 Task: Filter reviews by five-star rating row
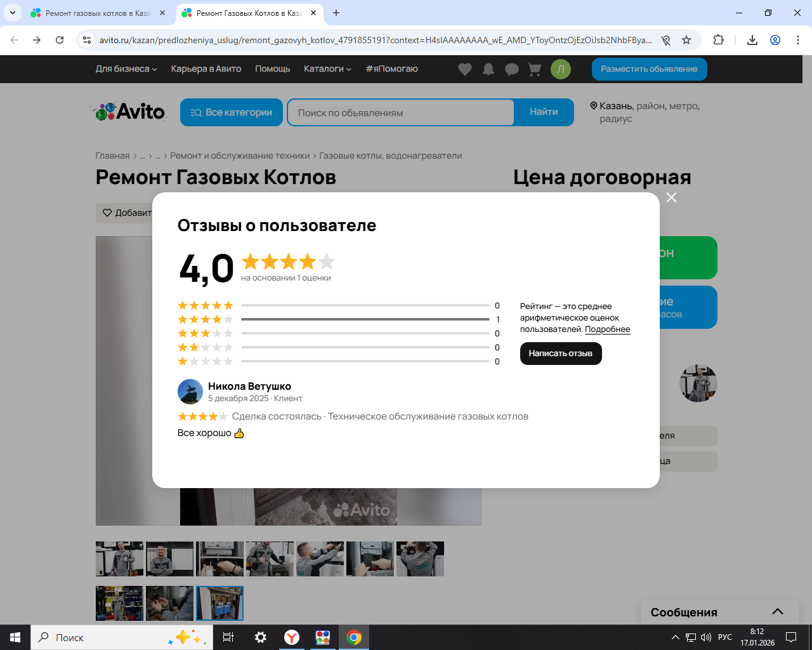point(339,305)
